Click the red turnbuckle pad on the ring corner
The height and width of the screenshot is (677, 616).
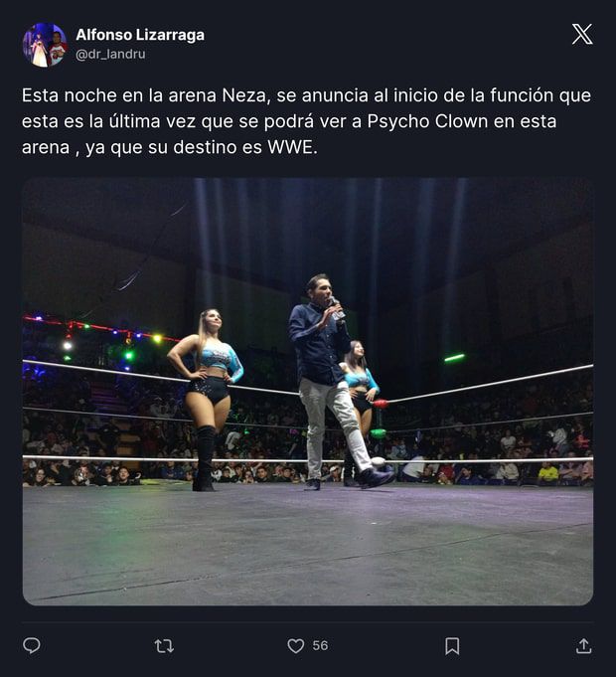(x=381, y=405)
